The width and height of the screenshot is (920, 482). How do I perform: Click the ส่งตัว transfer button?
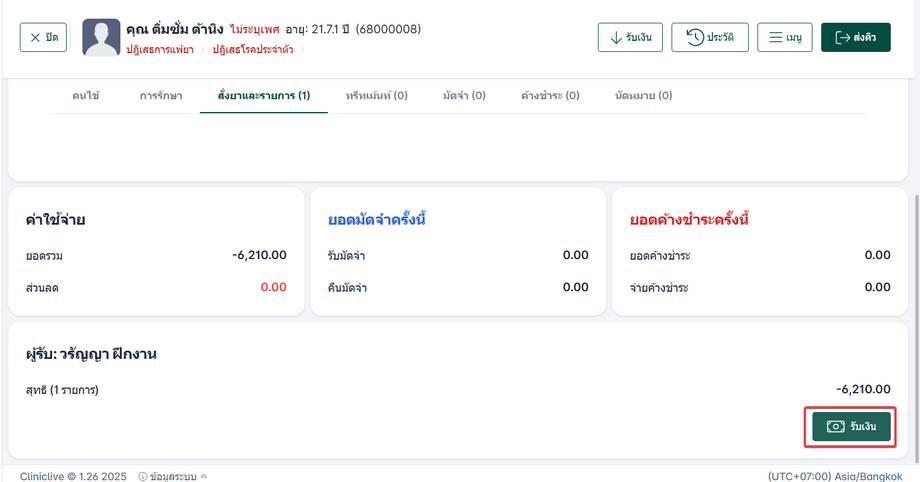pos(855,38)
